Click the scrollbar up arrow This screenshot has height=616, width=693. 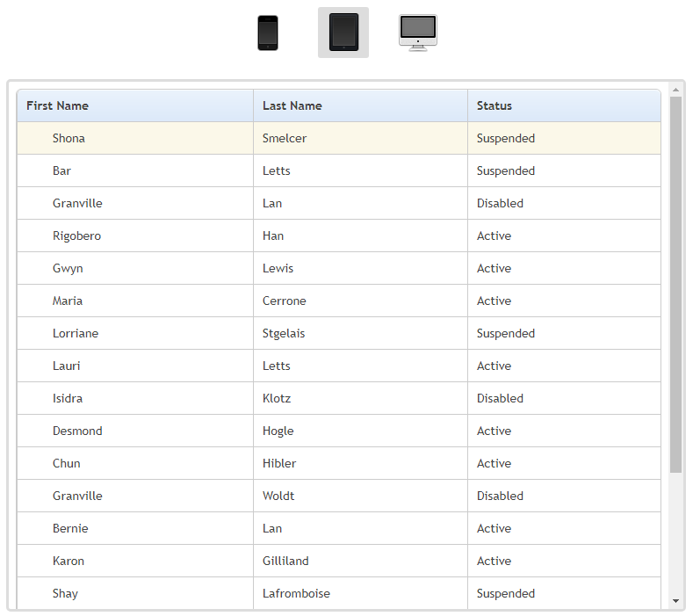point(675,90)
